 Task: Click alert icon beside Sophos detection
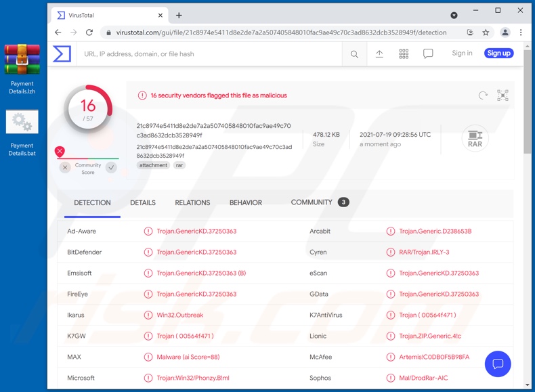pos(390,378)
